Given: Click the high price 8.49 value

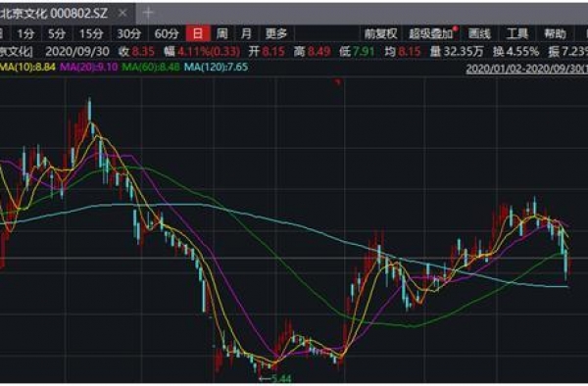Looking at the screenshot, I should coord(318,51).
